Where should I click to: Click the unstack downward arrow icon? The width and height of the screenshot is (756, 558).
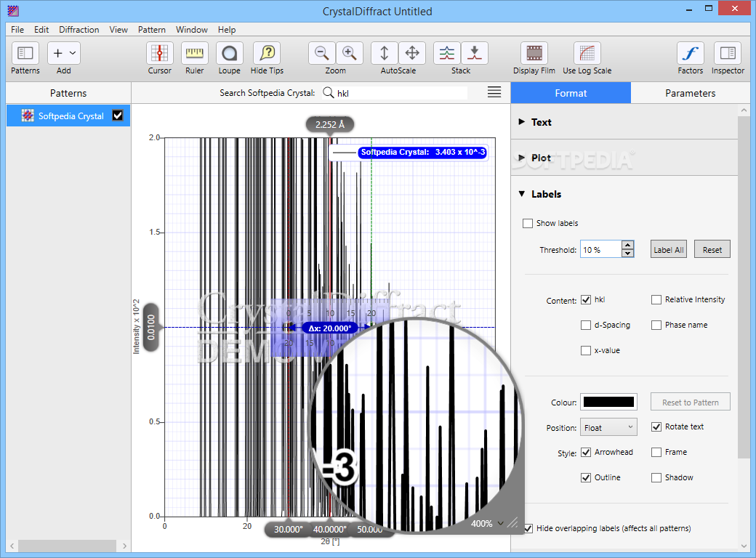pyautogui.click(x=475, y=53)
